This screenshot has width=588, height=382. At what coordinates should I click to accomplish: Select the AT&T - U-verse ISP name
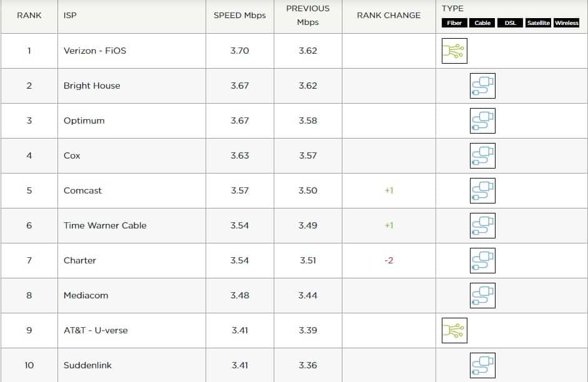[x=96, y=330]
